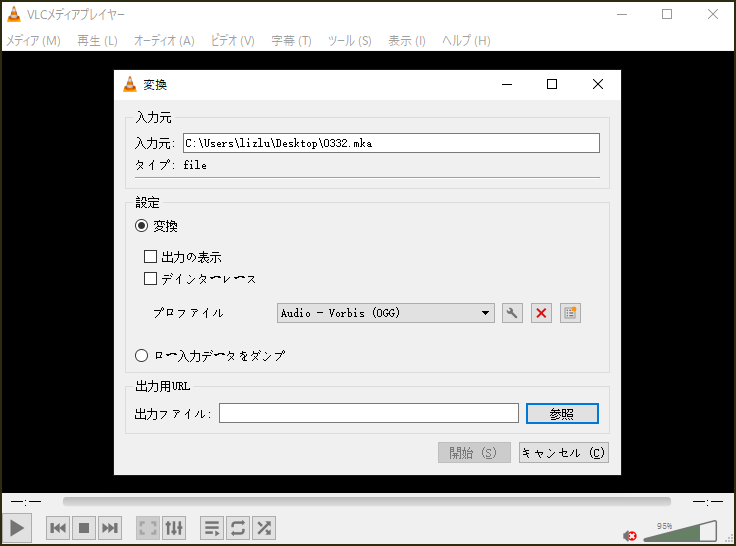
Task: Select ロー入力データをダンプ radio button
Action: (141, 355)
